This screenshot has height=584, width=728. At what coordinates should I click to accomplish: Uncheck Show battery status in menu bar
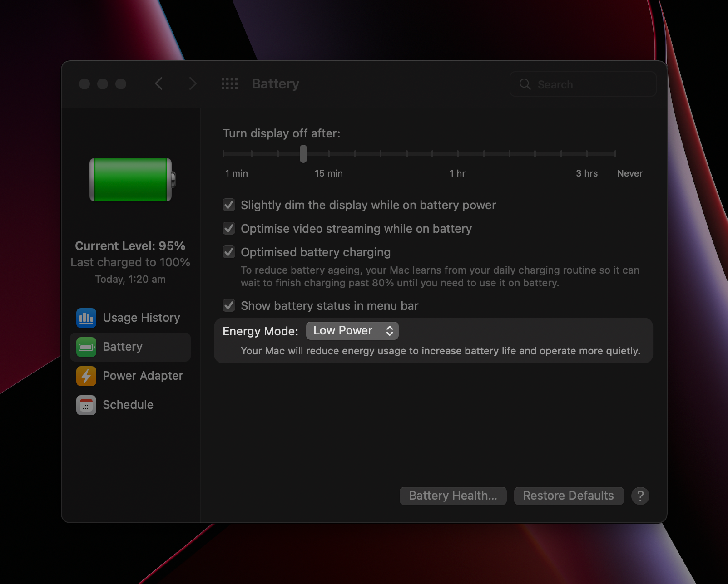(x=229, y=306)
